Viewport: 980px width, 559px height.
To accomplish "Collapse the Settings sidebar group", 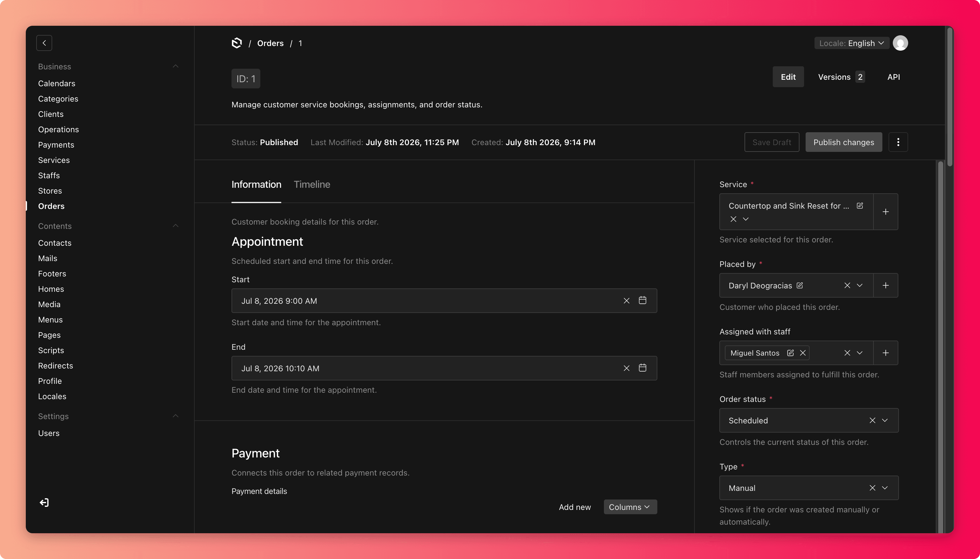I will point(175,416).
